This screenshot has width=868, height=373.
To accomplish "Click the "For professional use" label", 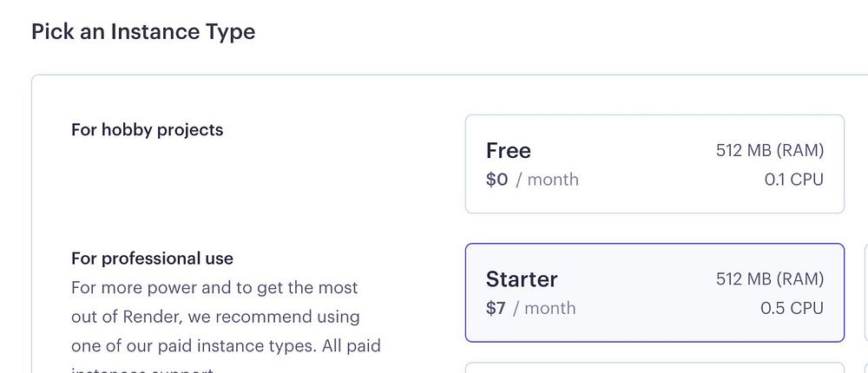I will click(x=152, y=258).
